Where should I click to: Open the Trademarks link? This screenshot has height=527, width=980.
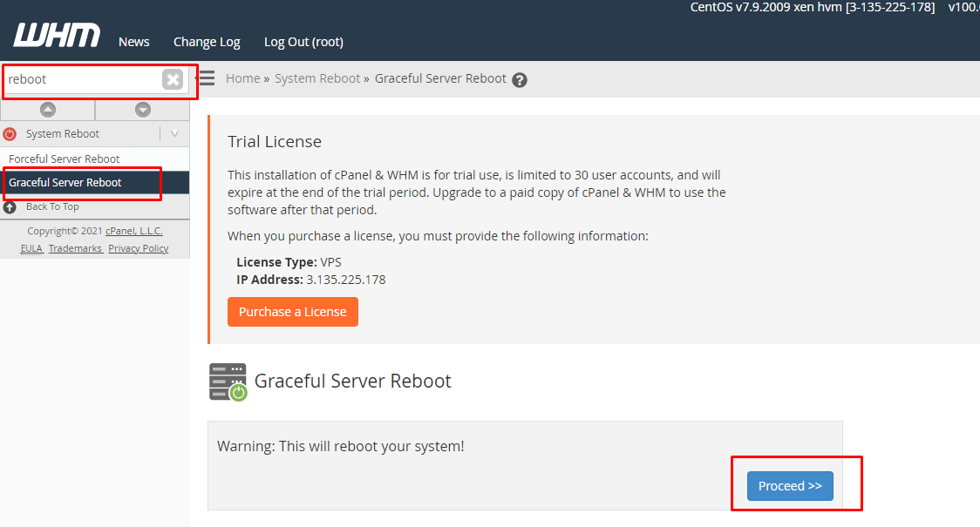[x=75, y=248]
